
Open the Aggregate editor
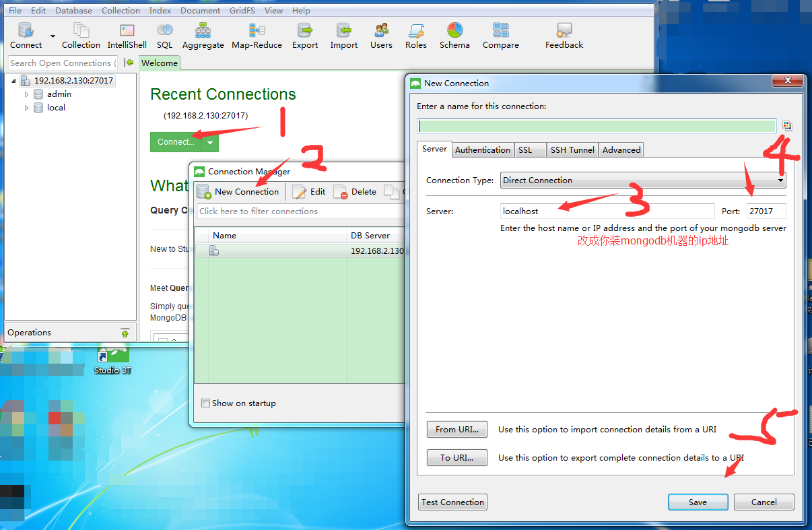tap(203, 36)
